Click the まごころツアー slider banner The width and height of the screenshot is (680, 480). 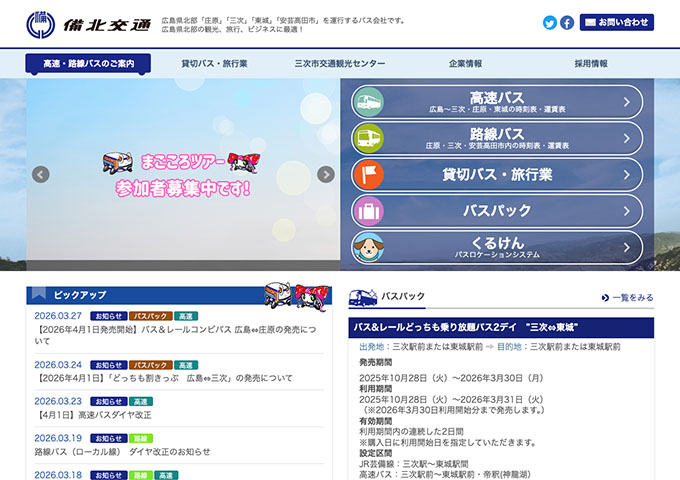[183, 174]
